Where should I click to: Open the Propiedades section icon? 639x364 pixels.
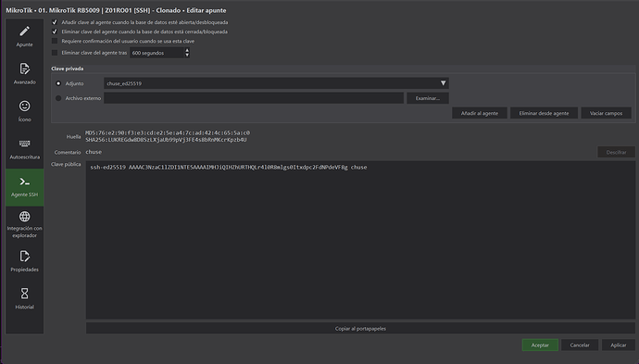(24, 256)
